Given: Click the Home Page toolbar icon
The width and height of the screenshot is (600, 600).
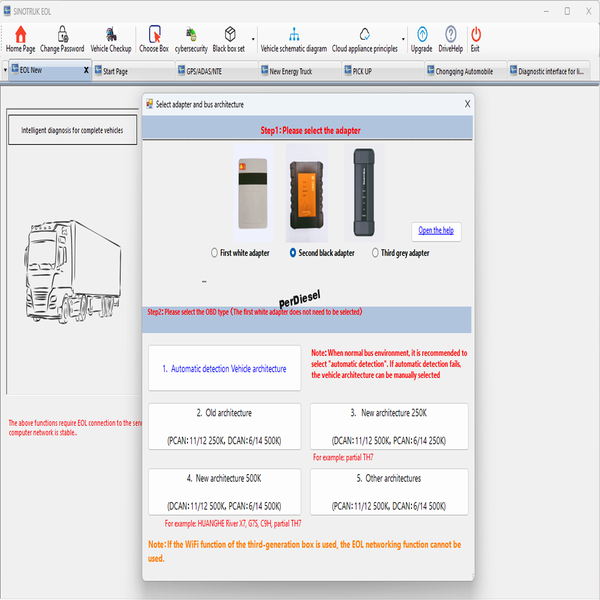Looking at the screenshot, I should pos(20,38).
